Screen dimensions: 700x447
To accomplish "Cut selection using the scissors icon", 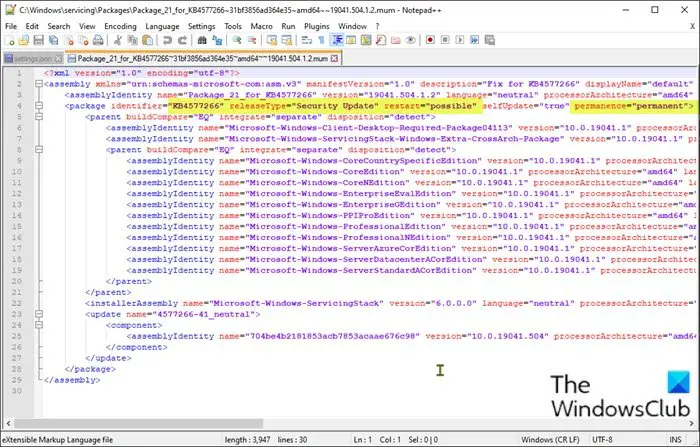I will pos(117,40).
